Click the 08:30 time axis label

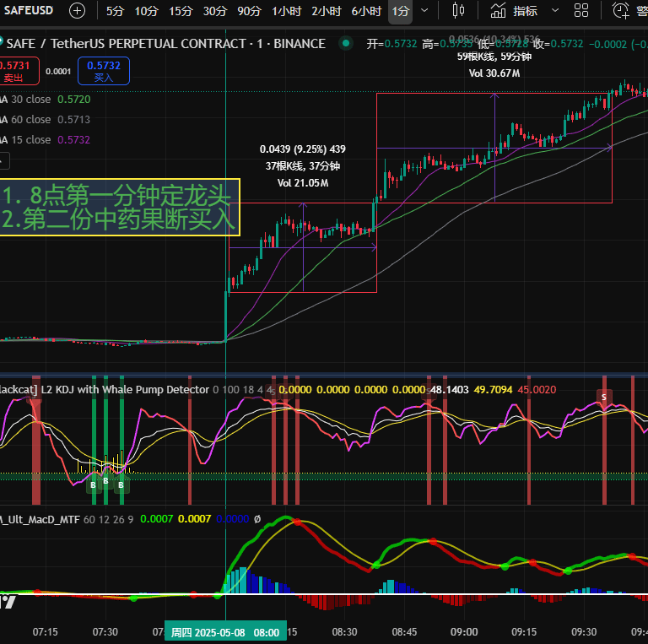pyautogui.click(x=344, y=632)
